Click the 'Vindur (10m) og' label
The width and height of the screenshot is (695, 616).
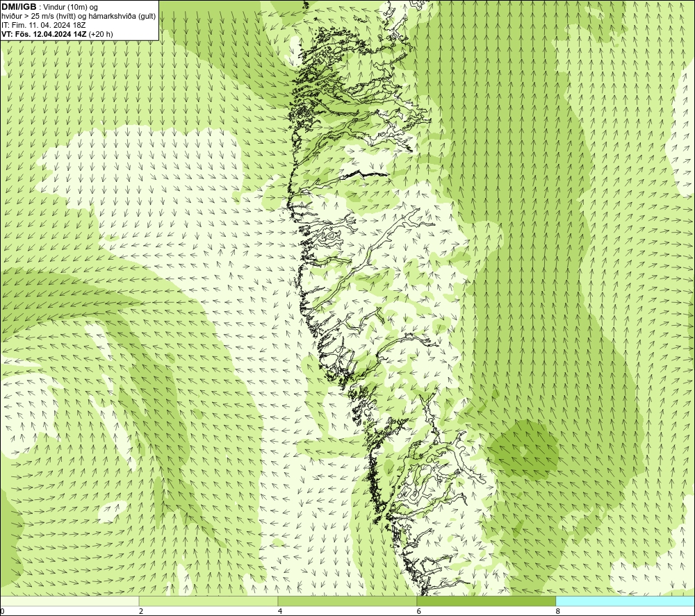point(70,8)
